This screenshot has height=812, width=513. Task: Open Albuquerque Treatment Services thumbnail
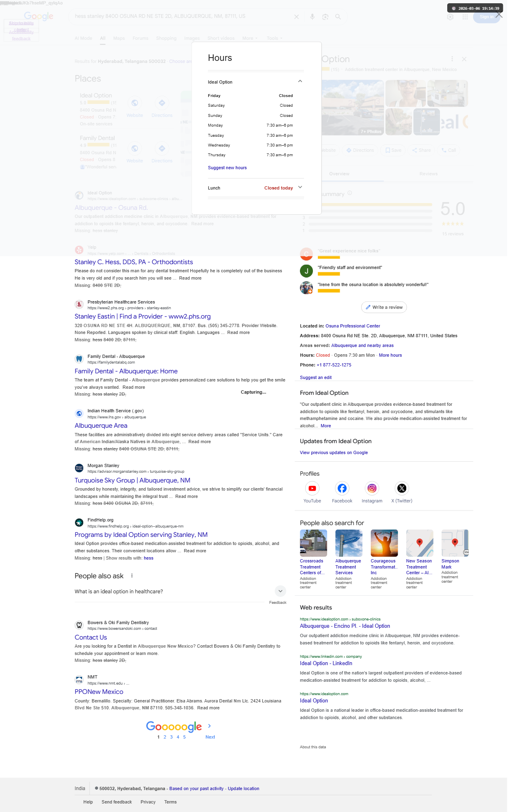349,543
